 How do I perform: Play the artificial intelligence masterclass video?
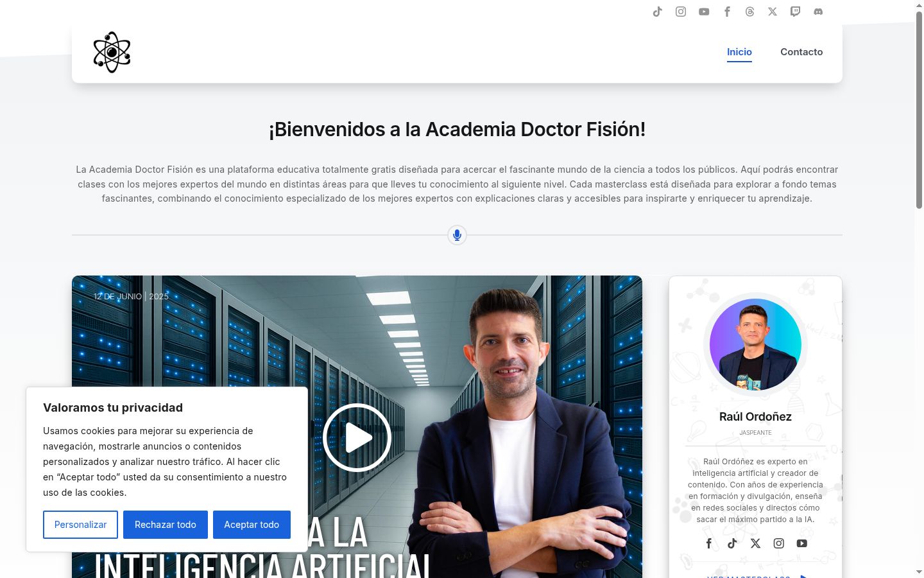click(357, 438)
